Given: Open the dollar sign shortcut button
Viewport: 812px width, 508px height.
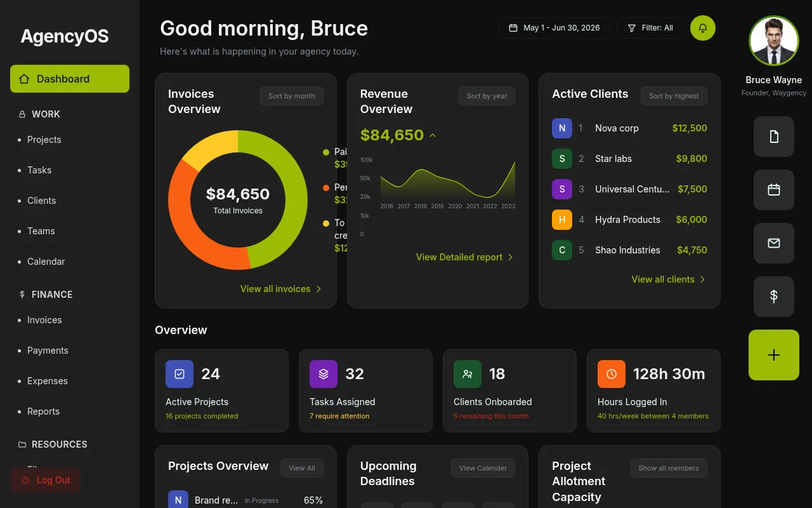Looking at the screenshot, I should point(774,297).
